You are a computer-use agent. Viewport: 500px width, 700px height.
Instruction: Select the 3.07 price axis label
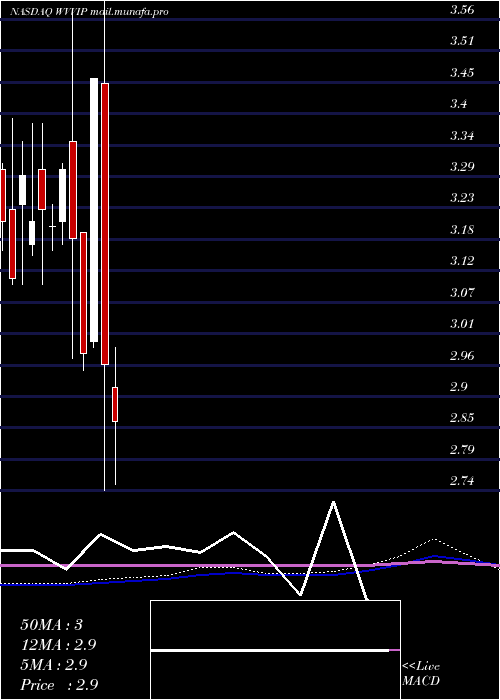pos(462,292)
